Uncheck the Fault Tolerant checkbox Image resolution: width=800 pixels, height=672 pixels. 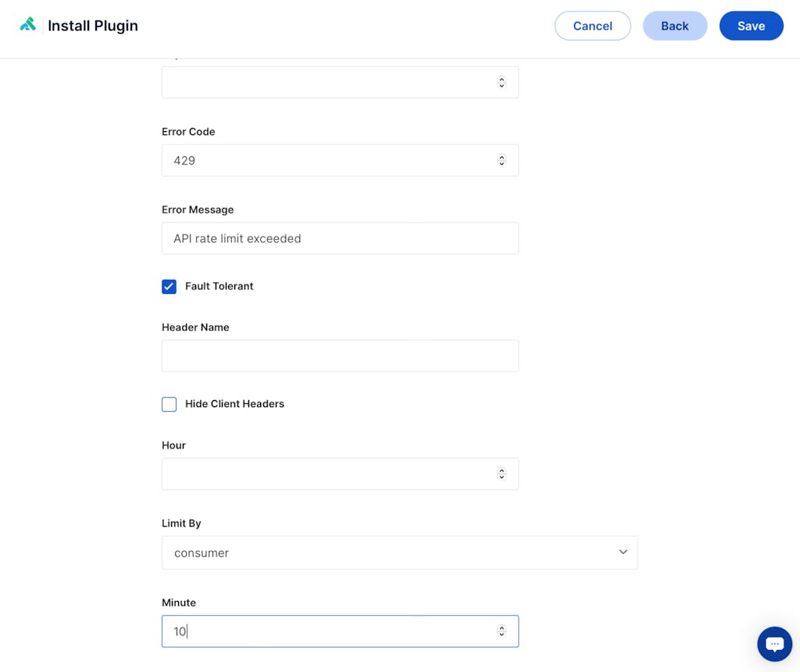pos(169,287)
